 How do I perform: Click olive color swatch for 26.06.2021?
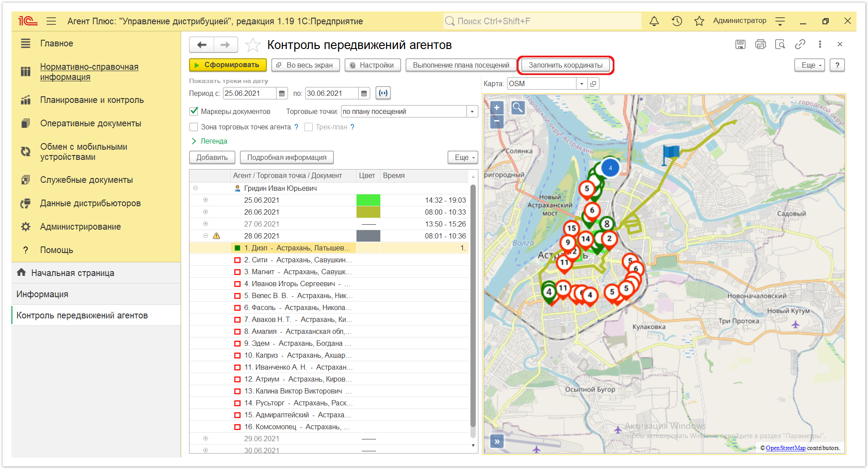pos(368,212)
